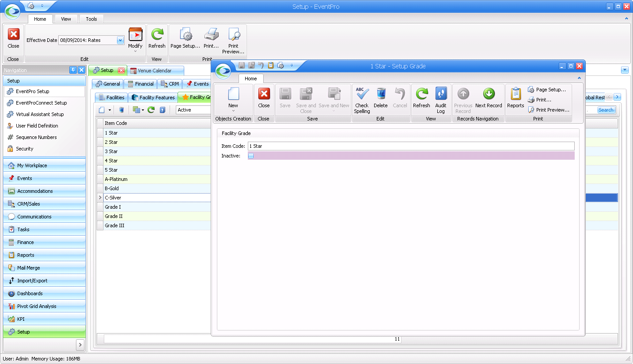Collapse the Setup Grade ribbon

pyautogui.click(x=579, y=78)
